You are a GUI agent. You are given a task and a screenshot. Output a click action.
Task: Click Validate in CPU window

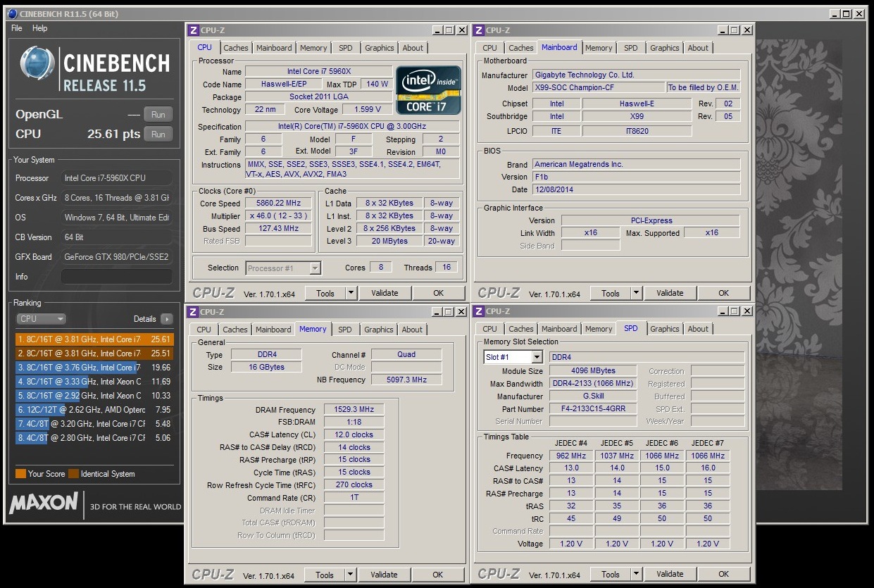click(x=385, y=293)
